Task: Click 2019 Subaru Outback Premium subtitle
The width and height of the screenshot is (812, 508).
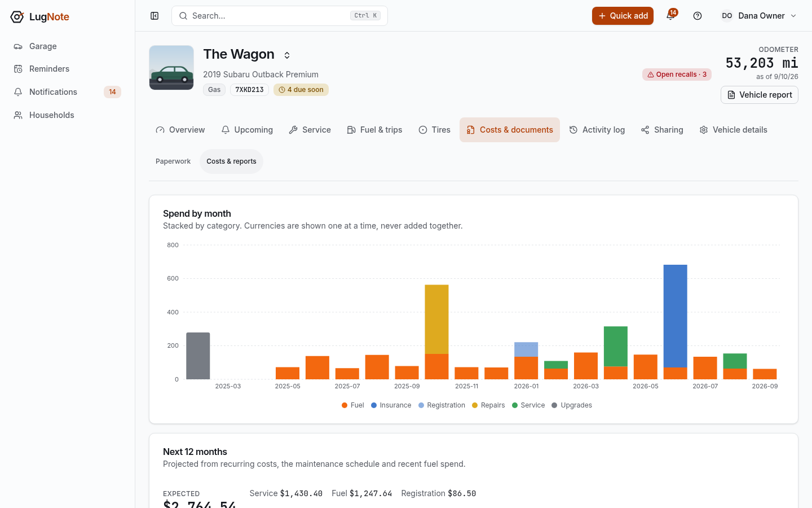Action: tap(261, 75)
